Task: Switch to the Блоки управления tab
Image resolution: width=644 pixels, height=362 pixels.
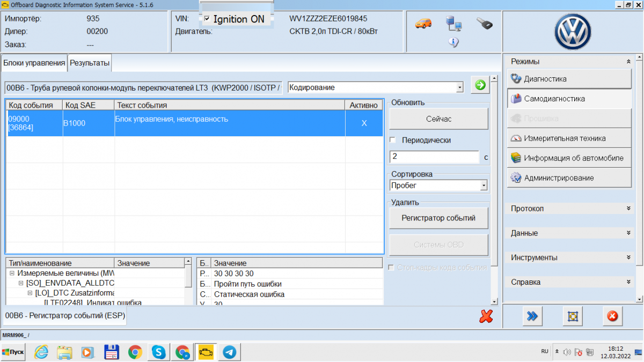Action: click(x=34, y=63)
